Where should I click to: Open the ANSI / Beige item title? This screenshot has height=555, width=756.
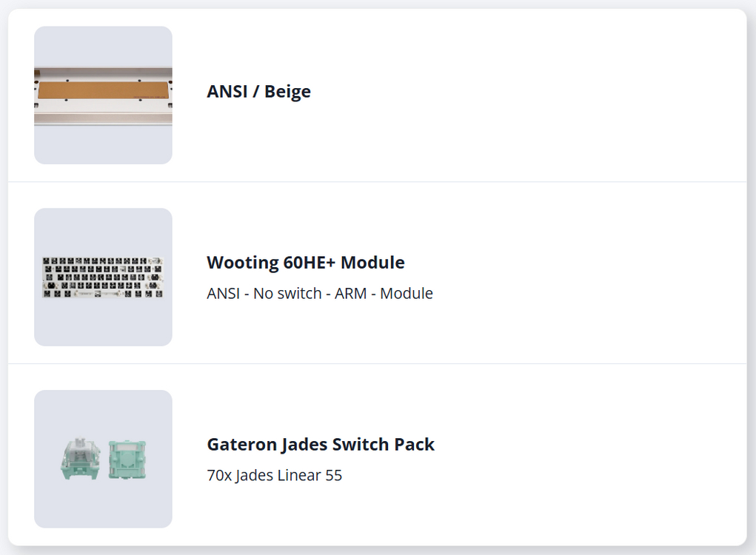(258, 92)
